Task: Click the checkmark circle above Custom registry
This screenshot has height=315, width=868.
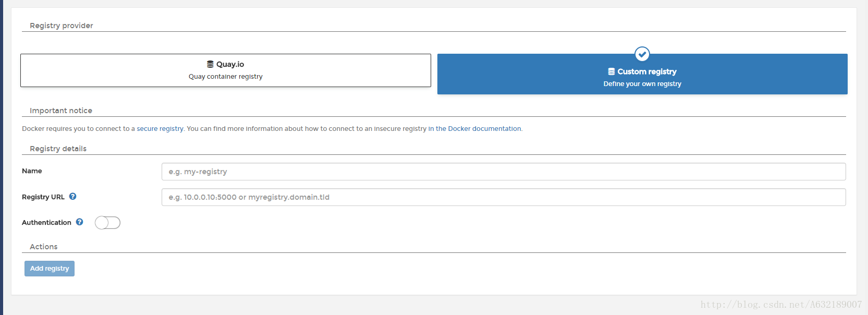Action: click(x=642, y=54)
